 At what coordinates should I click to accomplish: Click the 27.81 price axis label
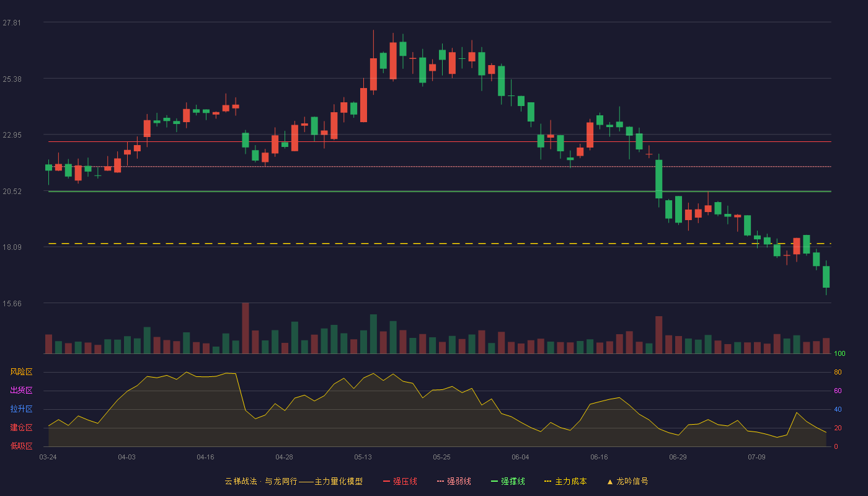tap(12, 23)
